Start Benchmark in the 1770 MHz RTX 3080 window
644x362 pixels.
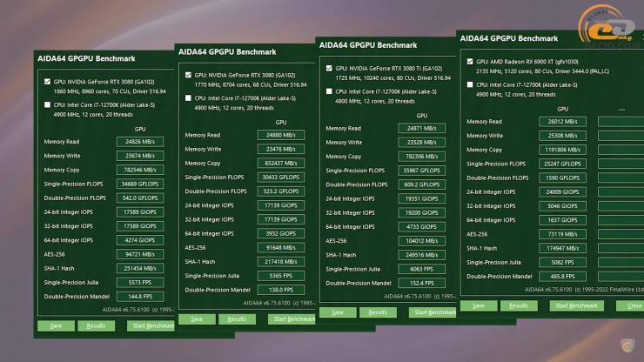pos(292,319)
